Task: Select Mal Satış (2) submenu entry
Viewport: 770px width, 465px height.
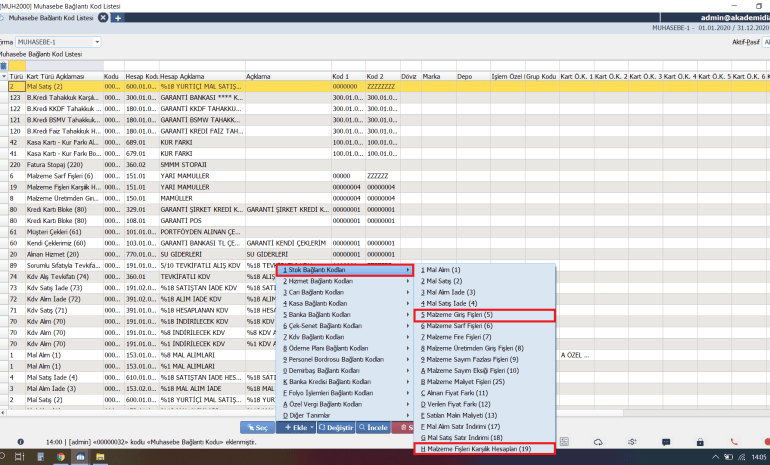Action: (x=485, y=281)
